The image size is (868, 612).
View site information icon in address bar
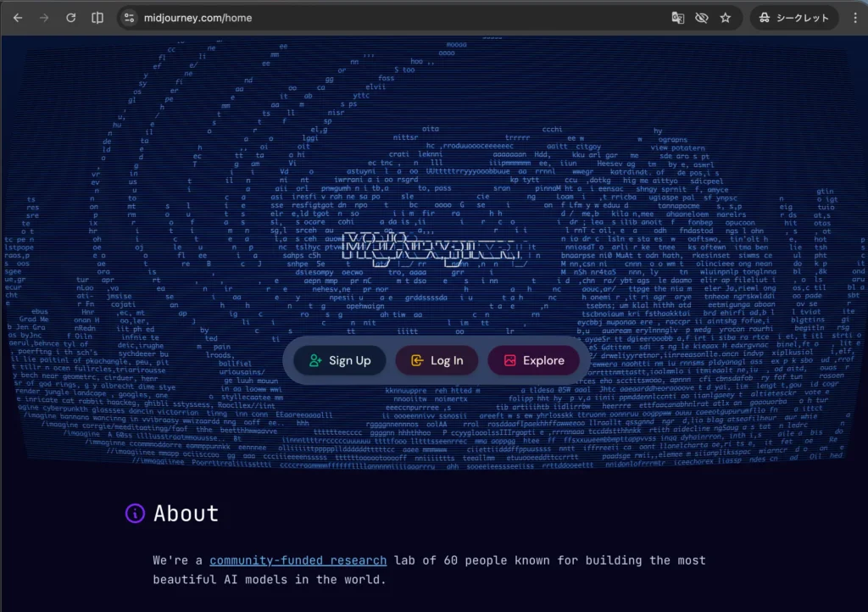[129, 18]
